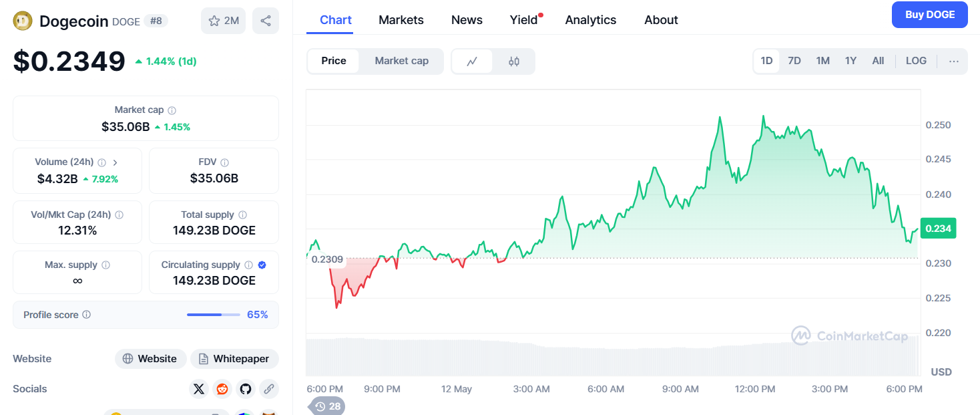Open the chain link social icon
This screenshot has height=415, width=980.
tap(269, 389)
